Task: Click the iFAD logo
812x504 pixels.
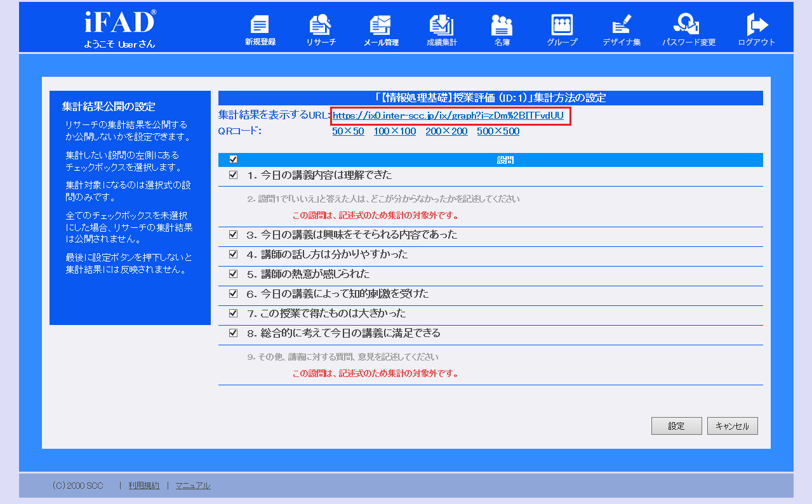Action: click(119, 22)
